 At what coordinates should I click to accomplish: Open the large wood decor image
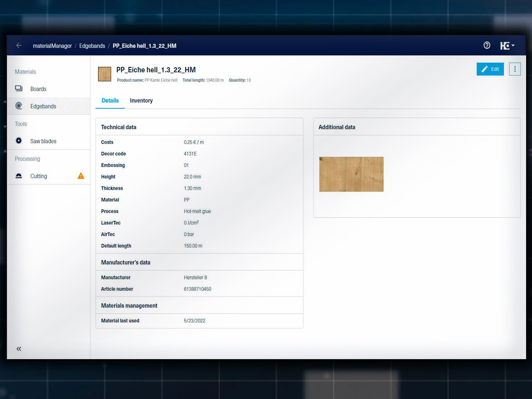tap(351, 174)
